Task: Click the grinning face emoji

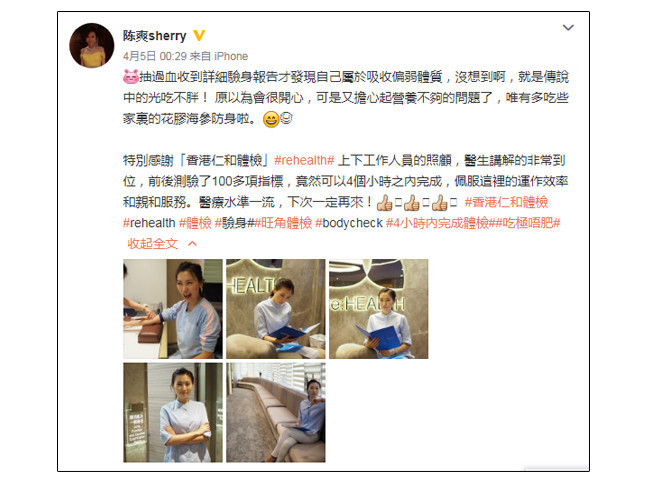Action: [x=271, y=119]
